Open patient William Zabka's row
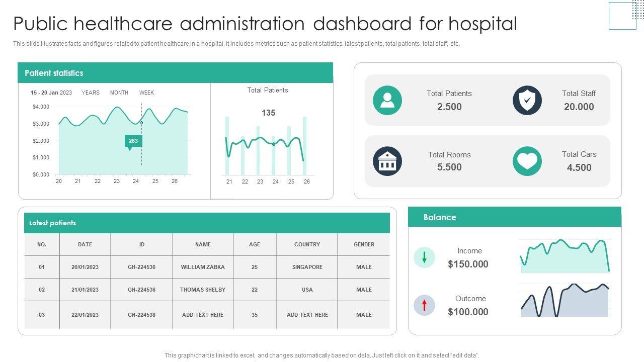Screen dimensions: 644x362 (x=203, y=267)
